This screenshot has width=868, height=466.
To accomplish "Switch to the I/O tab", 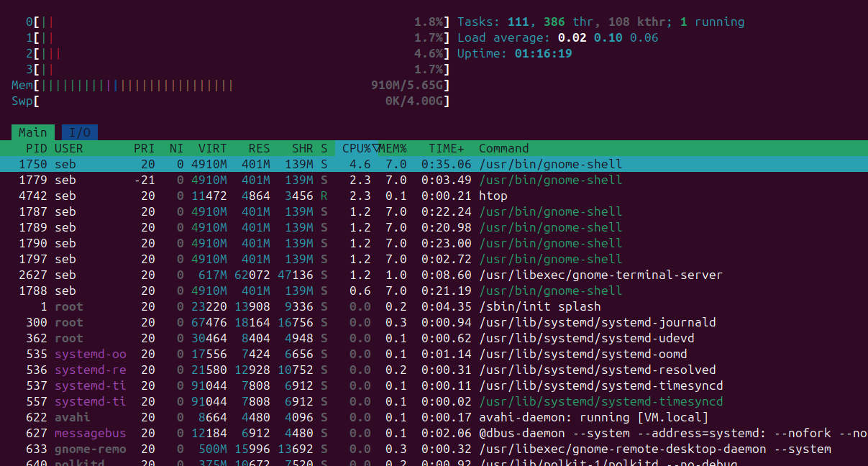I will coord(80,132).
